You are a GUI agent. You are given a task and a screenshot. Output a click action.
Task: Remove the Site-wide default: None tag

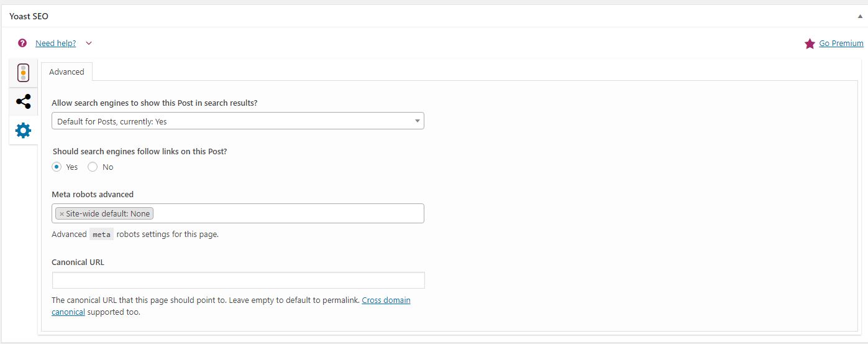point(62,213)
